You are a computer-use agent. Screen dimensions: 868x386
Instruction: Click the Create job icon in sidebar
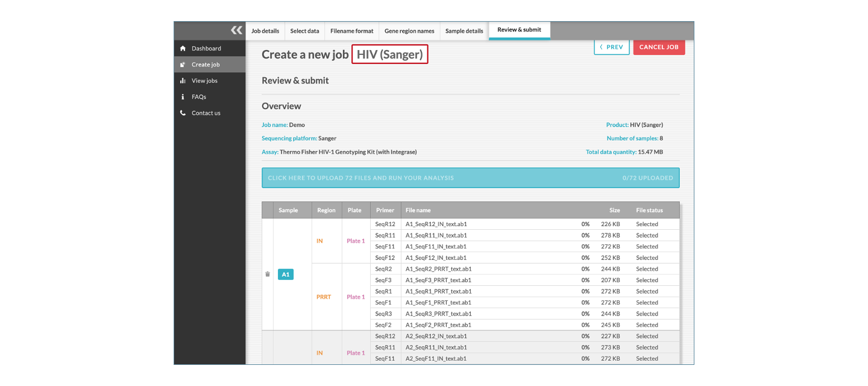point(183,65)
